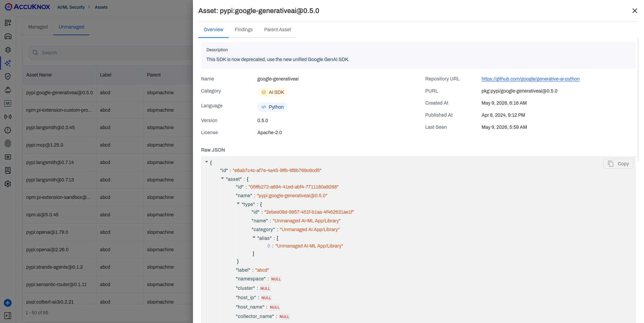Image resolution: width=644 pixels, height=323 pixels.
Task: Open the dashboard grid icon in sidebar
Action: tap(8, 23)
